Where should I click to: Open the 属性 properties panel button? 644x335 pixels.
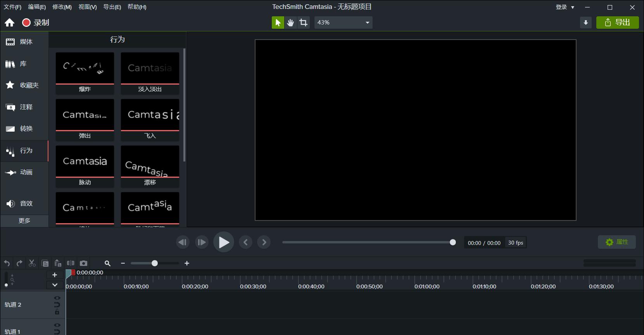(616, 242)
